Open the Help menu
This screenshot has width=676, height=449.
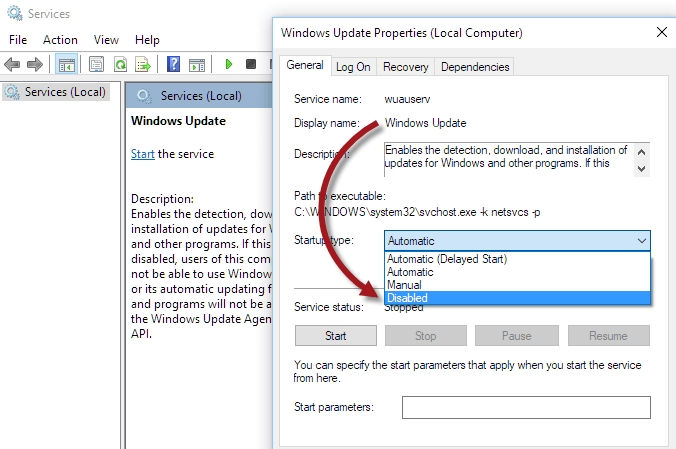click(x=147, y=40)
